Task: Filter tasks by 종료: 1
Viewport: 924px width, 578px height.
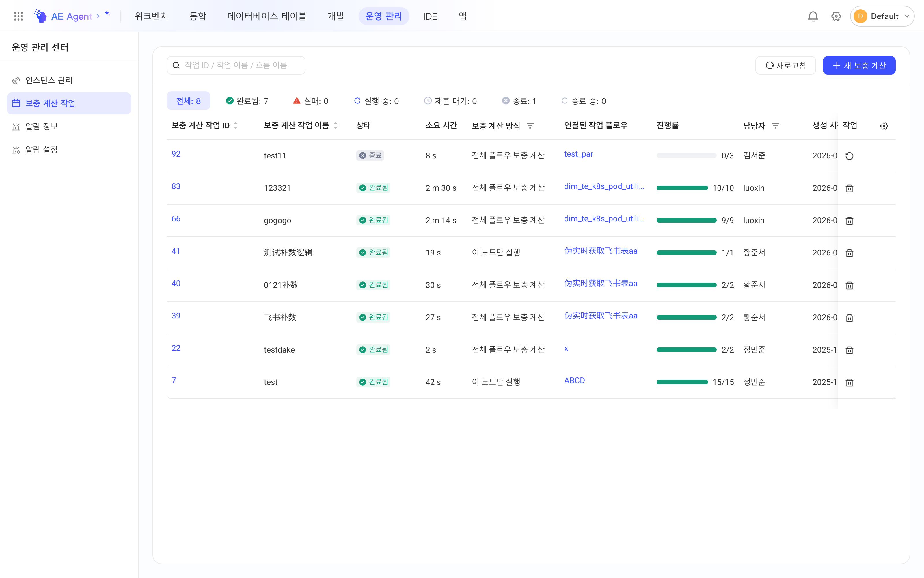Action: (x=519, y=101)
